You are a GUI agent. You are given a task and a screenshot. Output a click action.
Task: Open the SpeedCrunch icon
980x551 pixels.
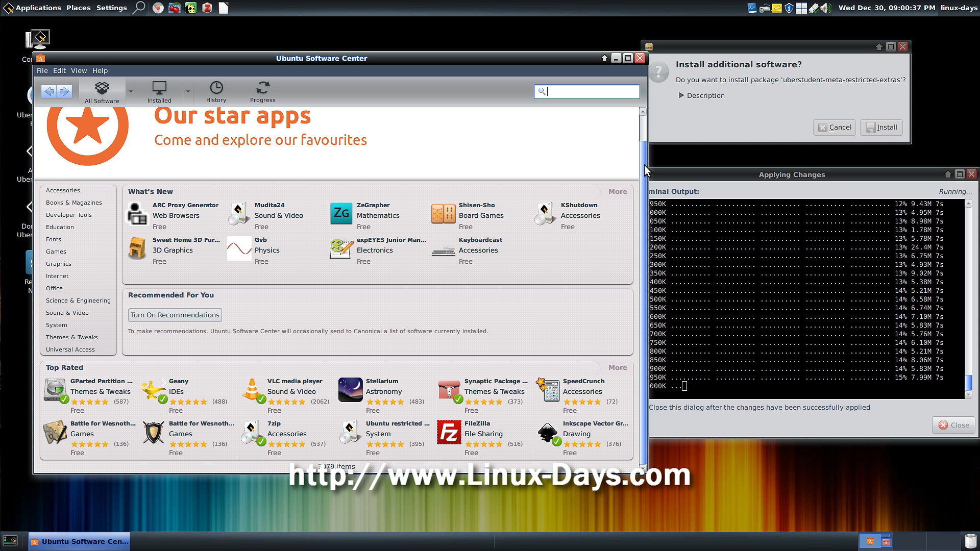tap(548, 390)
